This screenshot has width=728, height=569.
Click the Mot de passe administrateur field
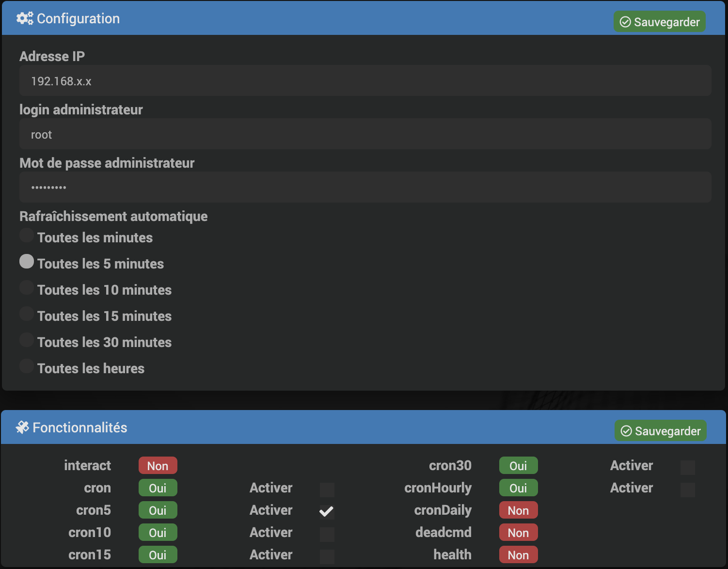[x=365, y=188]
